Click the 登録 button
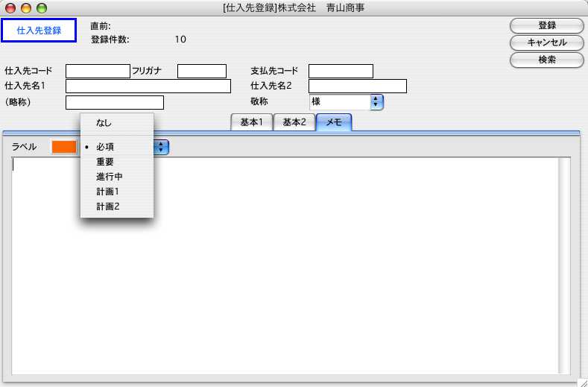This screenshot has width=588, height=387. pos(546,25)
